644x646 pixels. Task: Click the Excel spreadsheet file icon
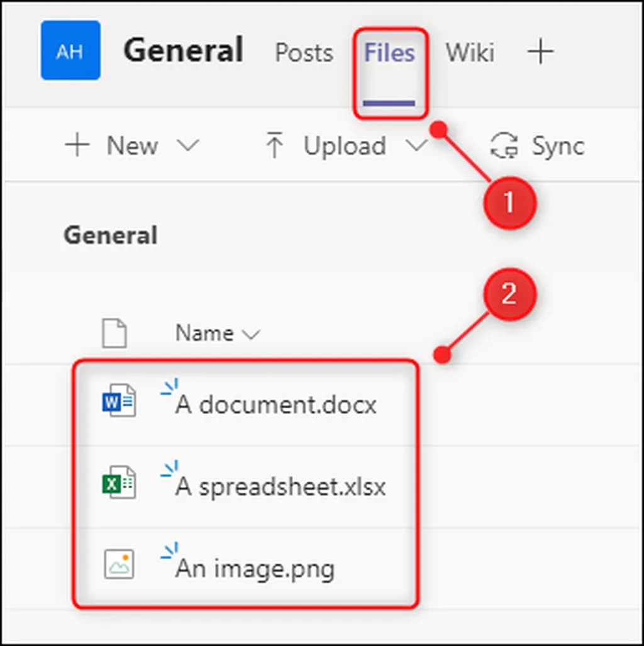(x=119, y=482)
